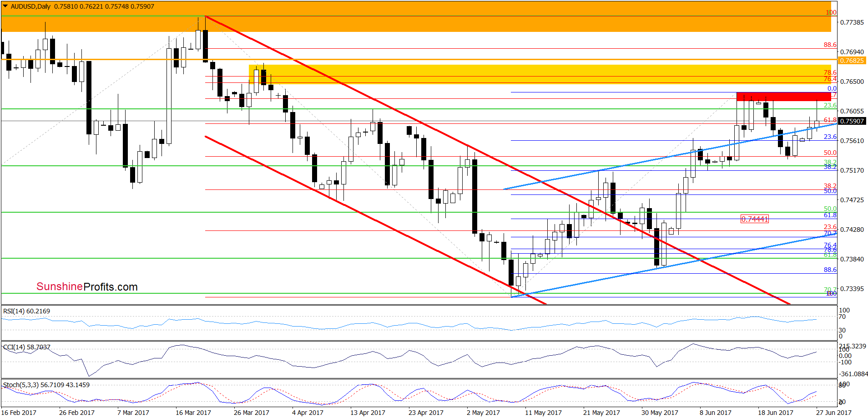Click the 13 Apr 2017 date label

coord(368,413)
